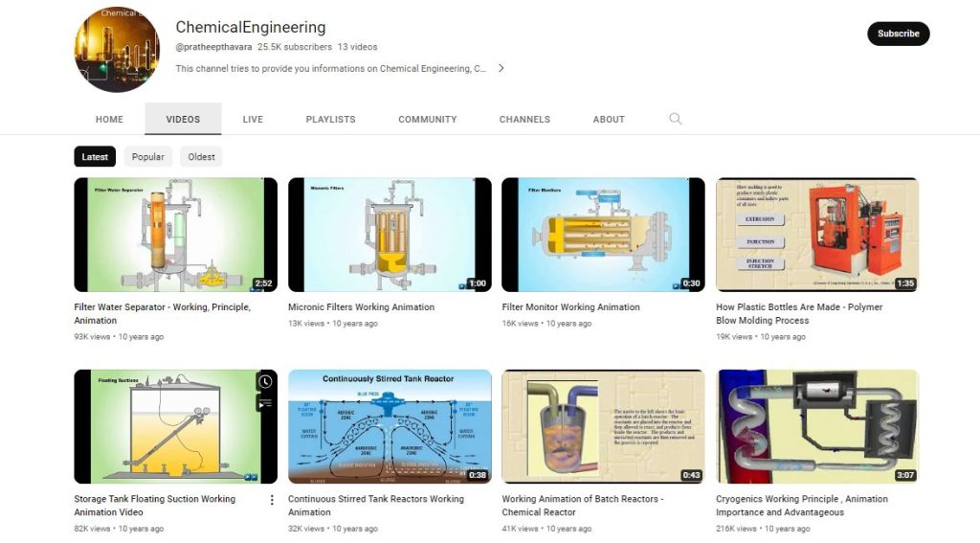Expand channel description with the arrow
Viewport: 980px width, 543px height.
point(501,68)
